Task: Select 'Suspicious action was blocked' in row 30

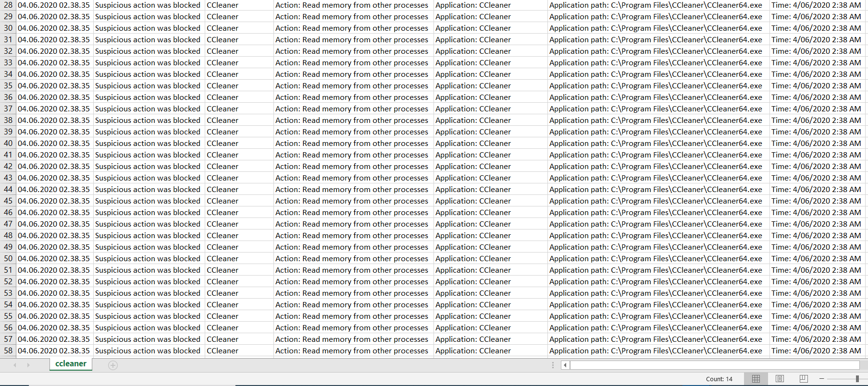Action: pyautogui.click(x=149, y=28)
